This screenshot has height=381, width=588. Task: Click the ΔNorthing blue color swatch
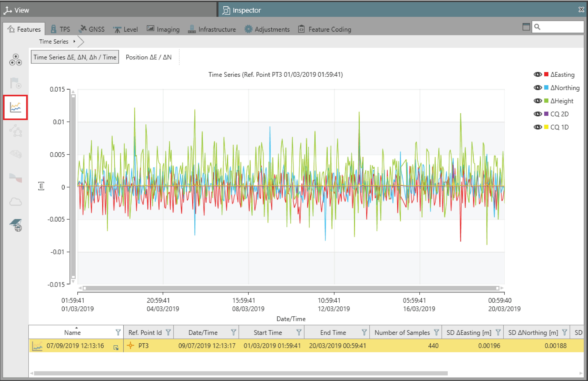pyautogui.click(x=546, y=87)
